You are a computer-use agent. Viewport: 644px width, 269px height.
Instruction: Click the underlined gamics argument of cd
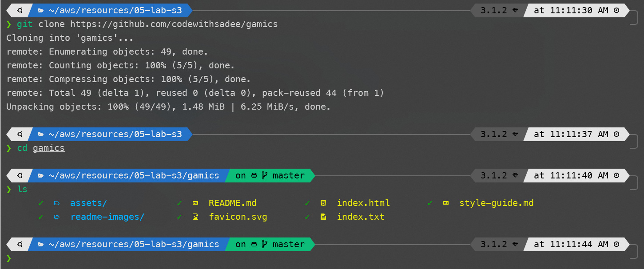[x=49, y=148]
